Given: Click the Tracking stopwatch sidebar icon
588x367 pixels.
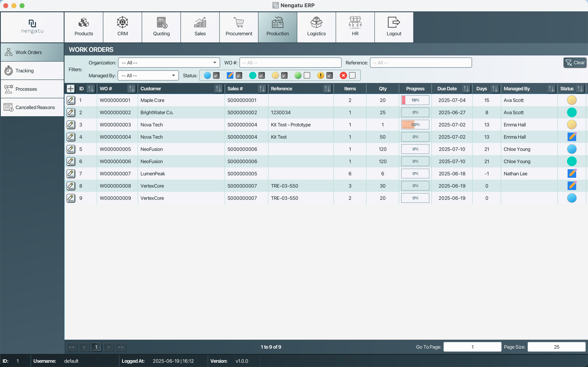Looking at the screenshot, I should click(9, 71).
